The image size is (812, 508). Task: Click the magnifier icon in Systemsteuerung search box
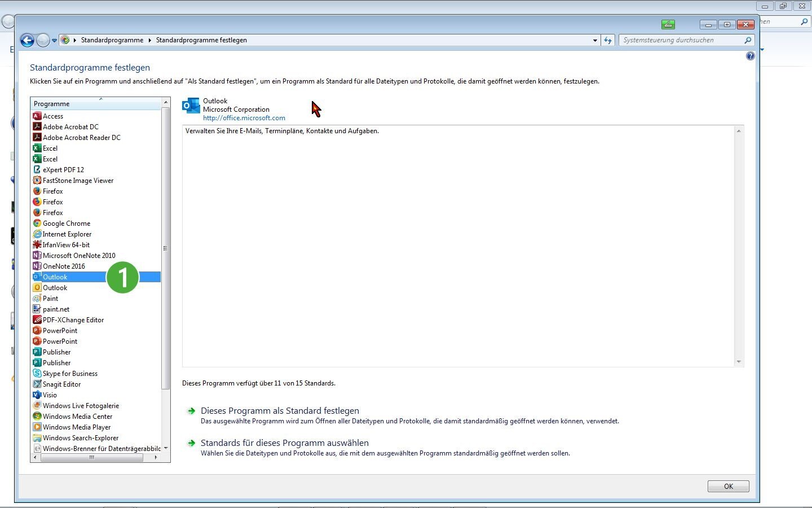pyautogui.click(x=748, y=40)
